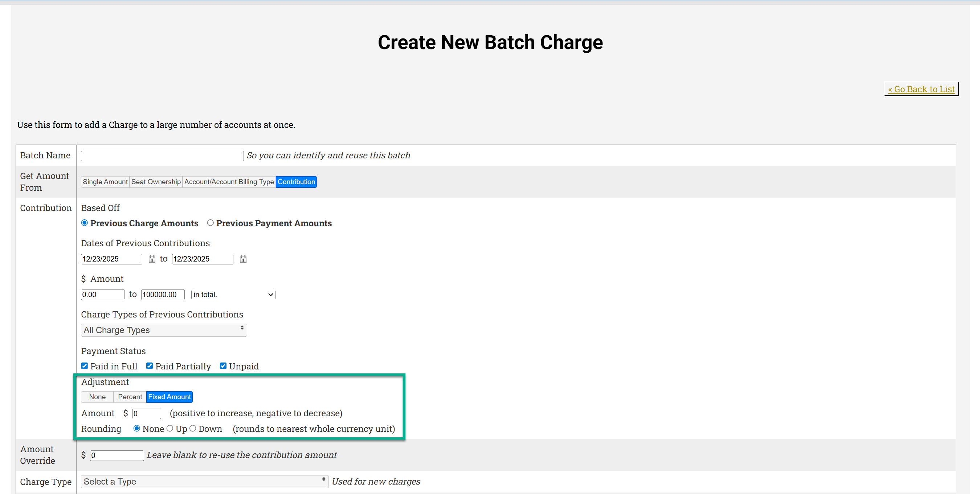The image size is (980, 494).
Task: Select Previous Charge Amounts radio button
Action: 85,223
